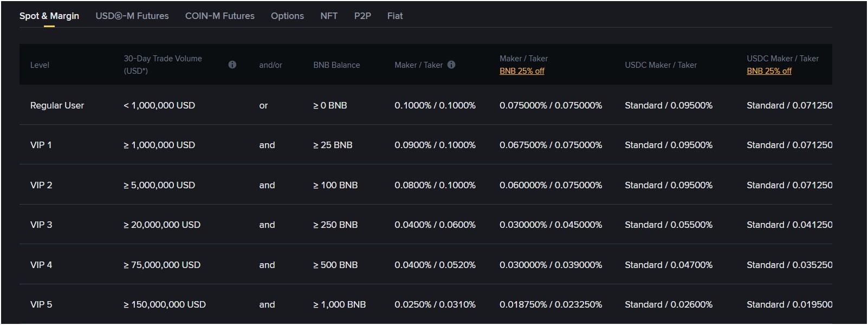This screenshot has width=868, height=325.
Task: Go to the Options tab
Action: [287, 16]
